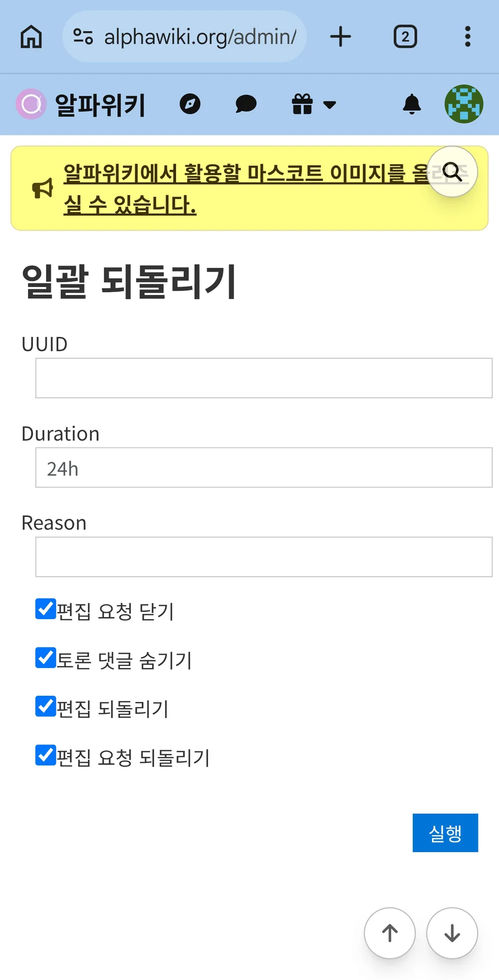The width and height of the screenshot is (499, 980).
Task: Open the discussions chat bubble icon
Action: [247, 104]
